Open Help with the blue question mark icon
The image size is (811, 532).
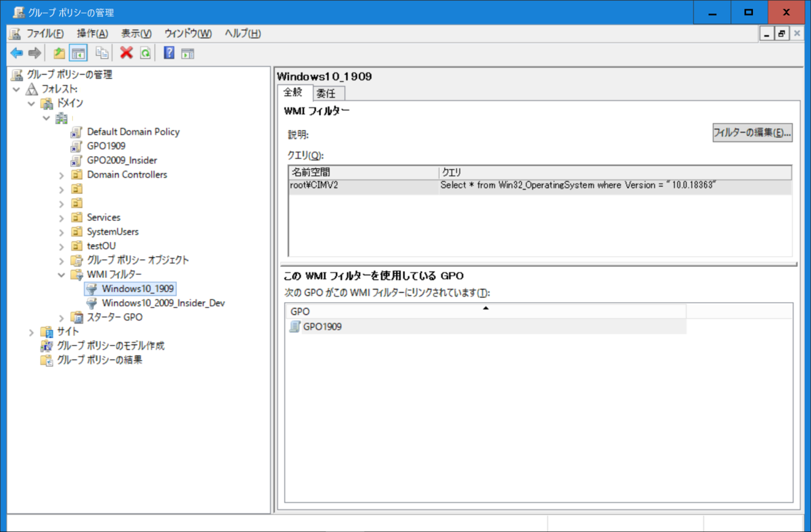click(169, 53)
